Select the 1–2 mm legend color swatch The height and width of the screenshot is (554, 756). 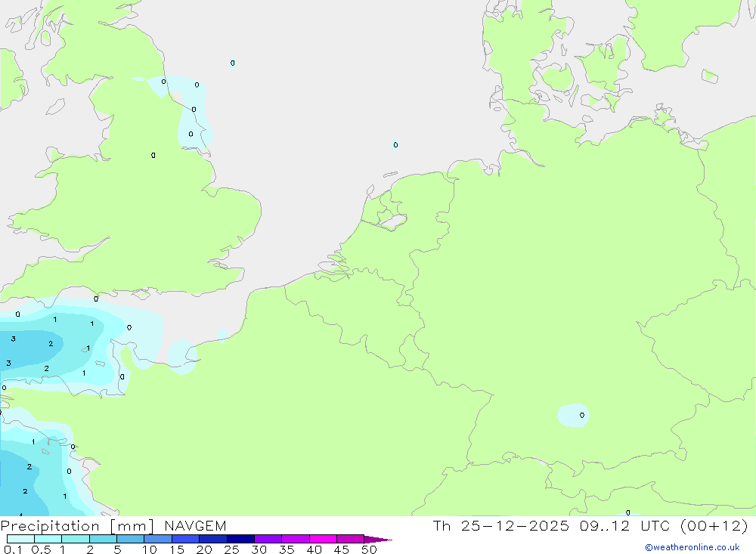[x=75, y=539]
